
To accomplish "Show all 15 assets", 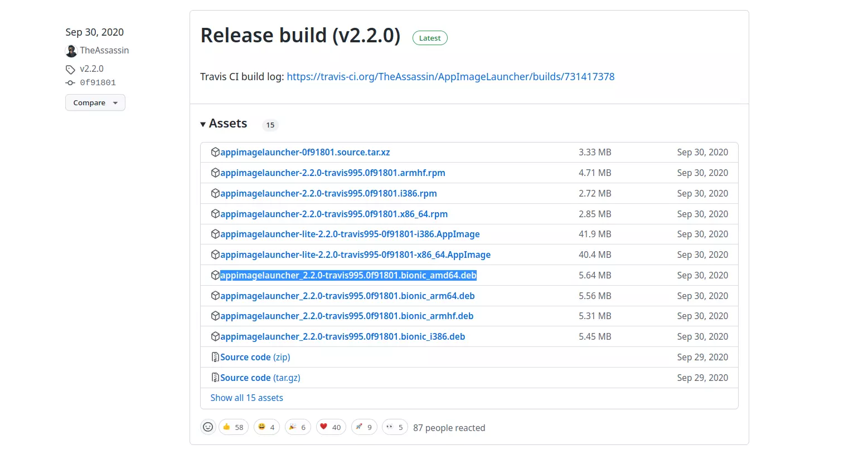I will 246,398.
